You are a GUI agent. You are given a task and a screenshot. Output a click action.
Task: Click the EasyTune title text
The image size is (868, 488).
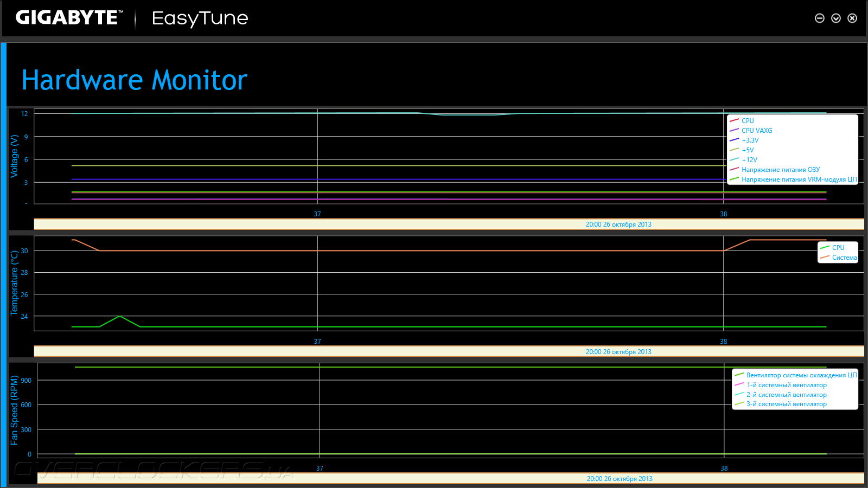(200, 19)
